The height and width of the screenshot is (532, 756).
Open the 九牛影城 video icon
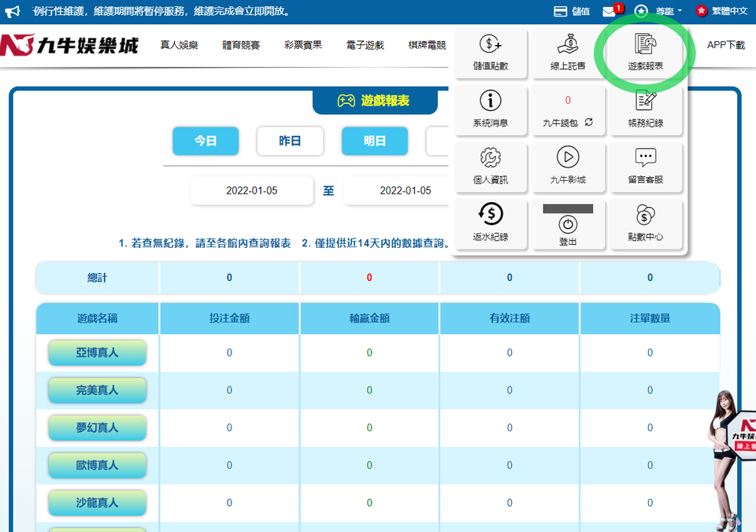click(568, 167)
